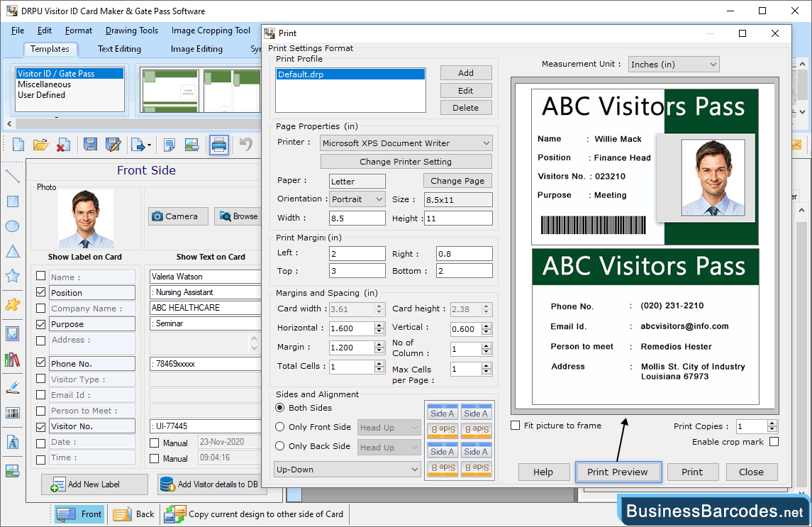Check the Name label checkbox
This screenshot has height=527, width=812.
(41, 276)
